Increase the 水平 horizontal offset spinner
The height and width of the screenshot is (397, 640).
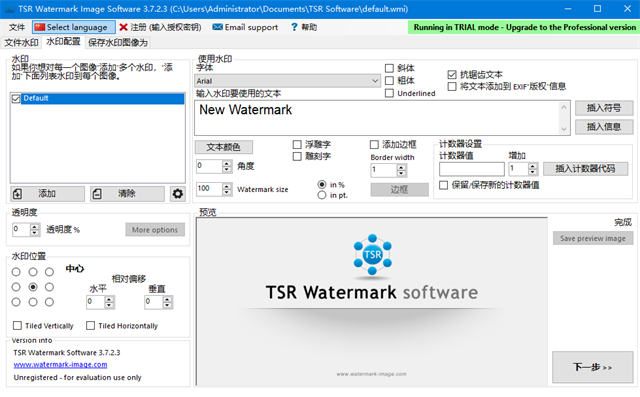coord(109,299)
